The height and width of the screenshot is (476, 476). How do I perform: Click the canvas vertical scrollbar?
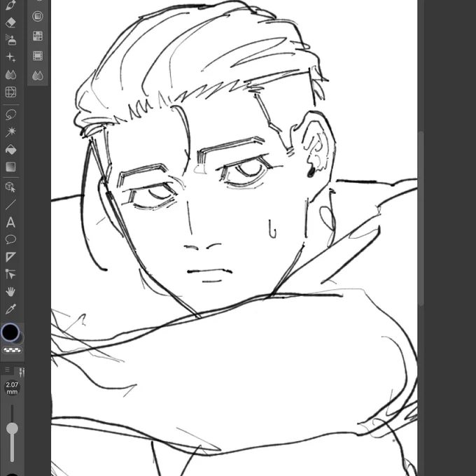pyautogui.click(x=421, y=218)
